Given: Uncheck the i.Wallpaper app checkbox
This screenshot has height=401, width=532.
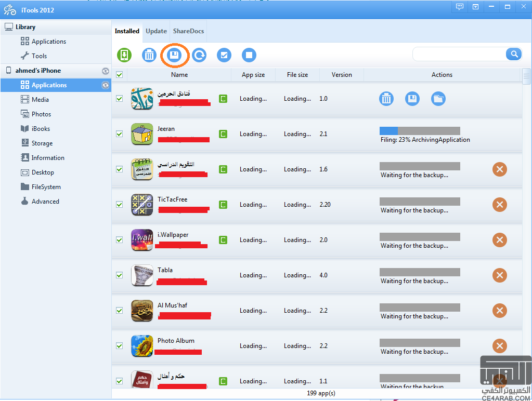Looking at the screenshot, I should pos(120,239).
